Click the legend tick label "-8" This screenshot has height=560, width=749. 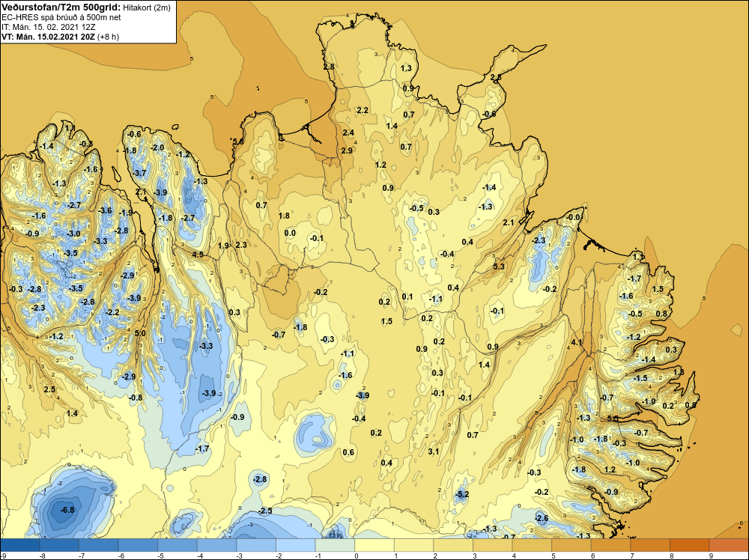[x=42, y=556]
